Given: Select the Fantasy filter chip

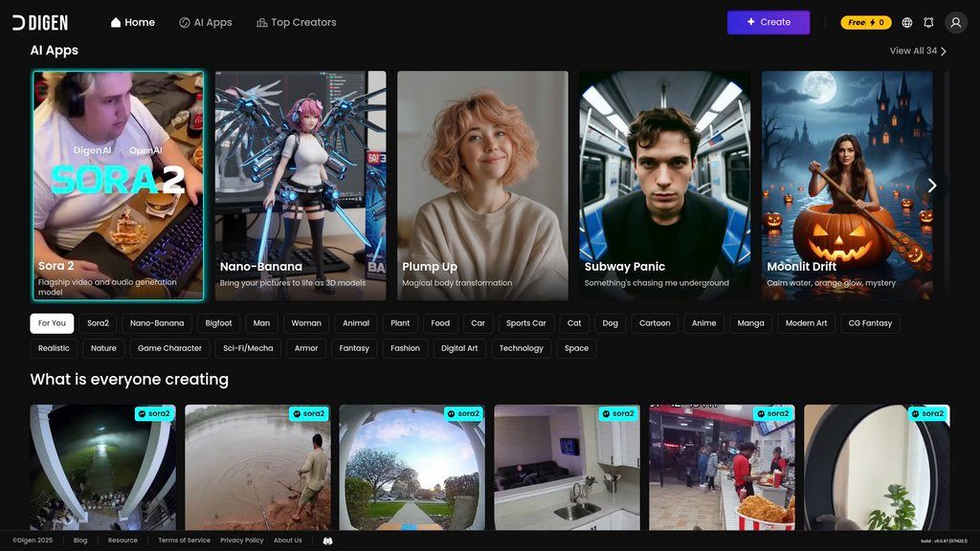Looking at the screenshot, I should coord(354,348).
